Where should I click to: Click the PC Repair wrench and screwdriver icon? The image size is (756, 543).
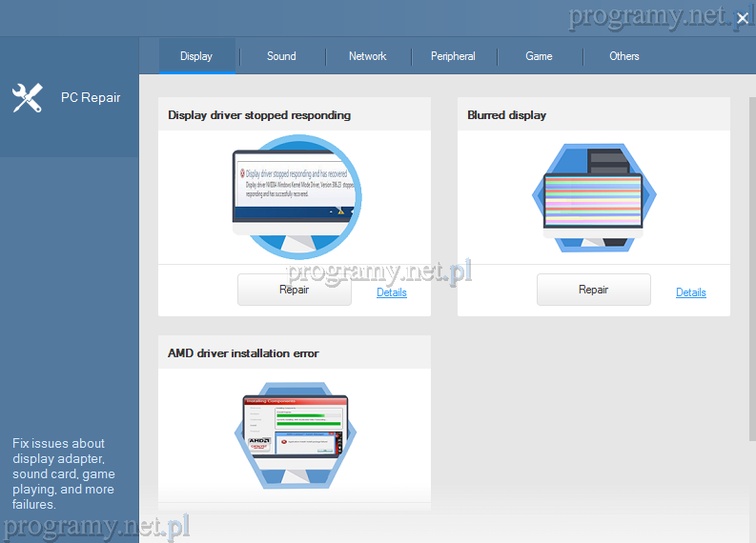tap(28, 97)
